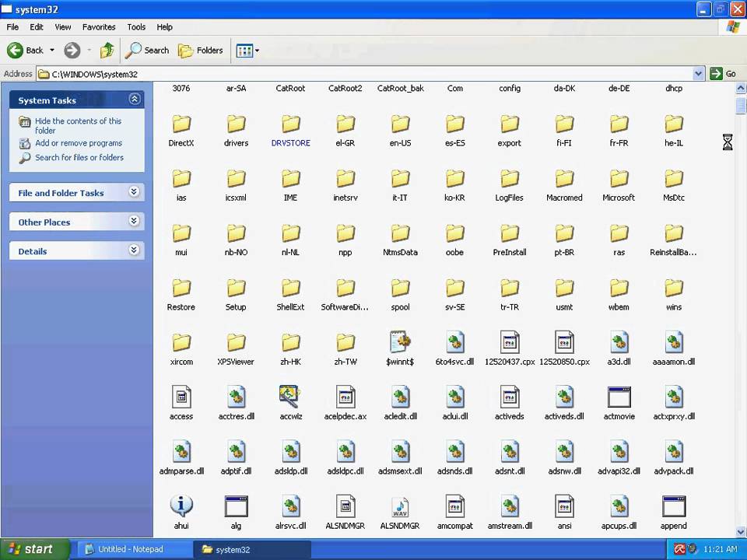The image size is (747, 560).
Task: Select the ahui info icon
Action: coord(181,506)
